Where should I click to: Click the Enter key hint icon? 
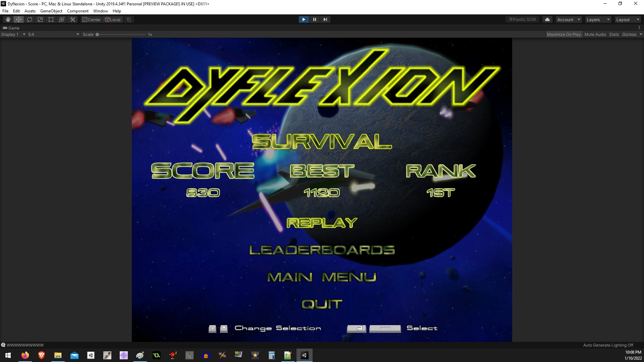357,328
